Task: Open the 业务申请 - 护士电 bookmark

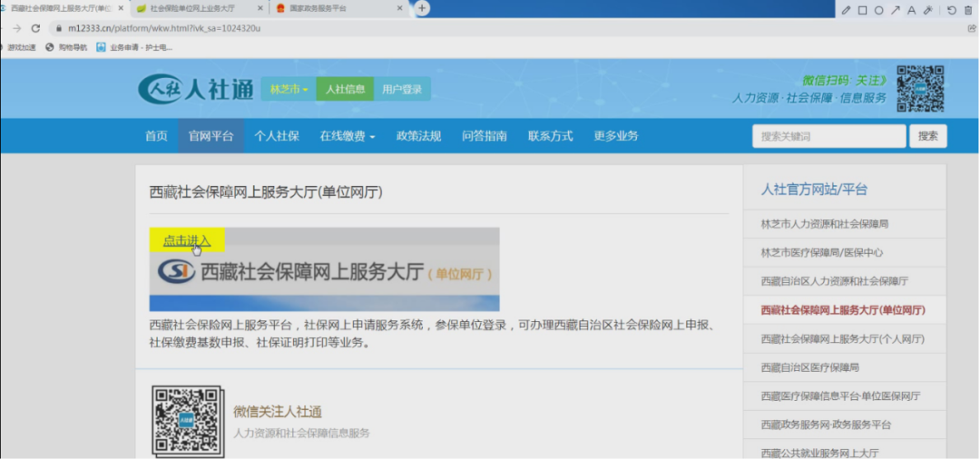Action: tap(135, 47)
